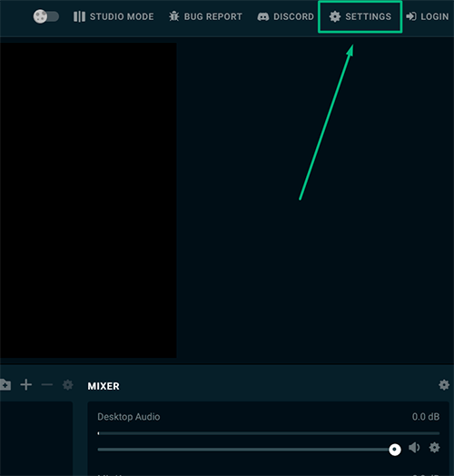Open source properties gear icon

(68, 384)
